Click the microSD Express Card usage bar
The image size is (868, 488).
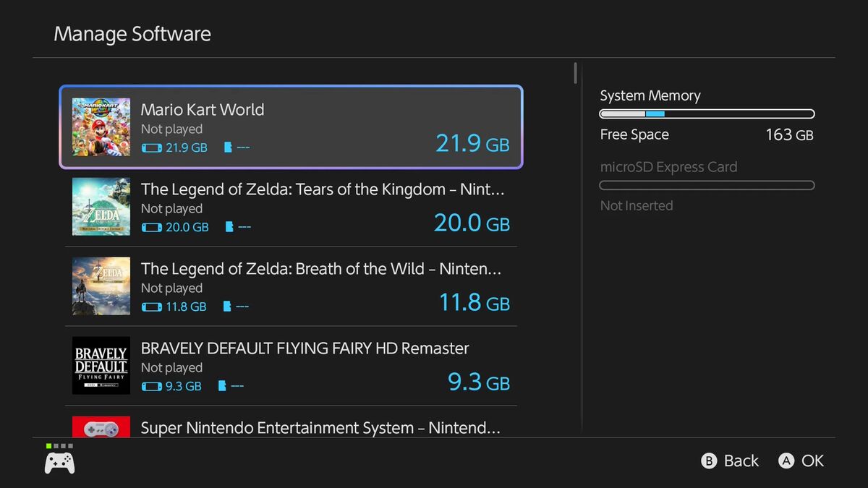point(707,185)
